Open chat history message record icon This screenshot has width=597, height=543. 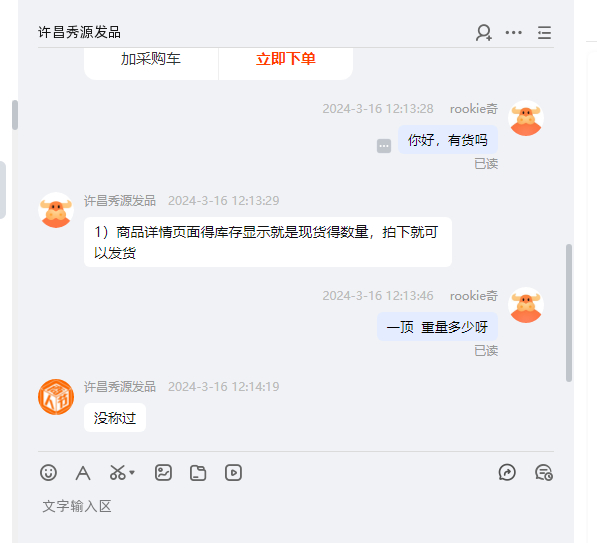544,473
